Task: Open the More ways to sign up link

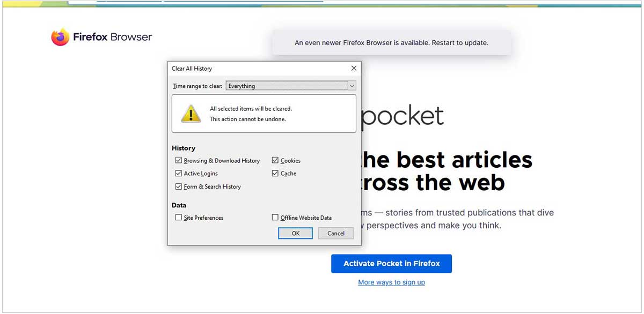Action: click(392, 282)
